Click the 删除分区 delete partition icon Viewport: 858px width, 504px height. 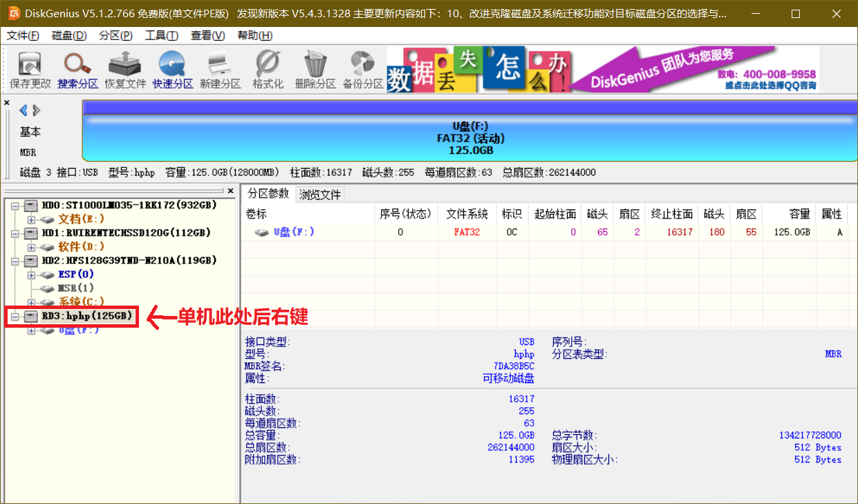(315, 70)
